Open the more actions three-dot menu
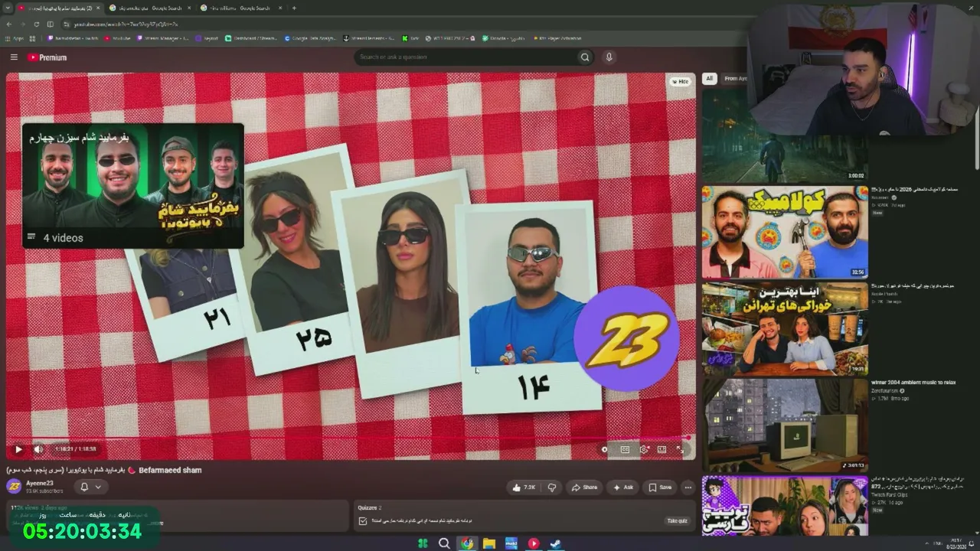 (688, 487)
